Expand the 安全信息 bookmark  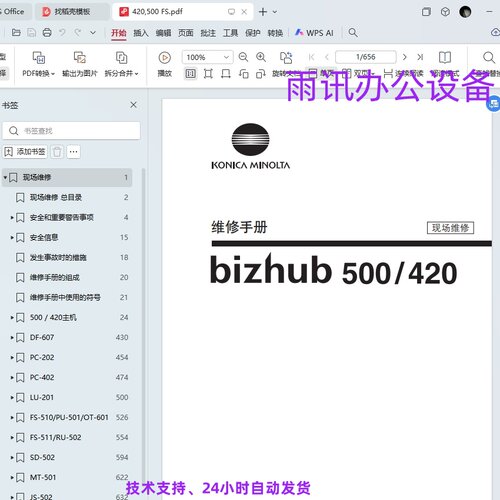12,238
